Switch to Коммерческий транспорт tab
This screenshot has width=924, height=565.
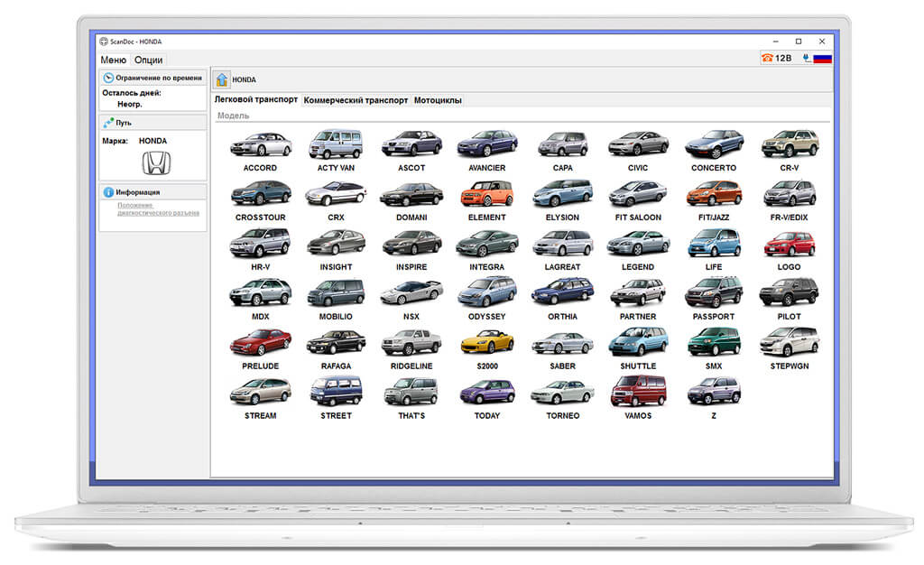click(x=356, y=100)
